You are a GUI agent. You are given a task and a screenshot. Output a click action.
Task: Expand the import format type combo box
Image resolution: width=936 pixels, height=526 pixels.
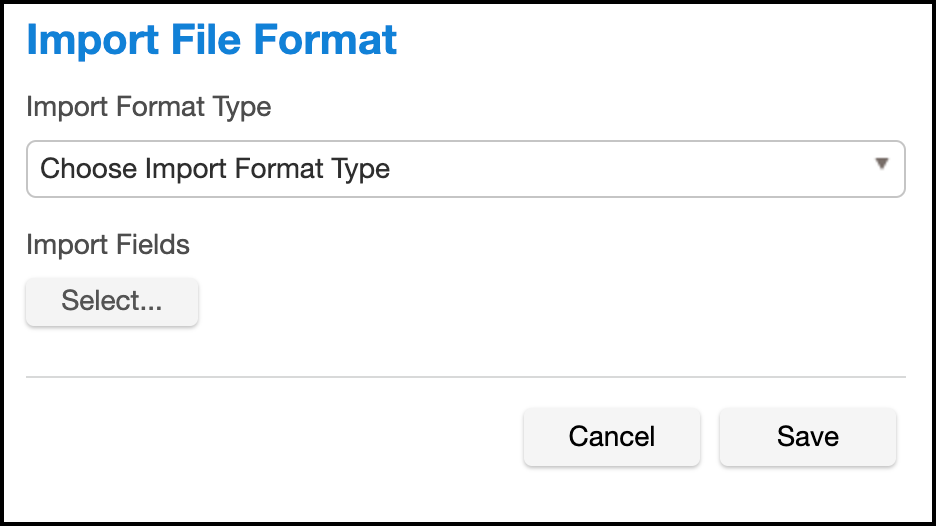pos(465,169)
